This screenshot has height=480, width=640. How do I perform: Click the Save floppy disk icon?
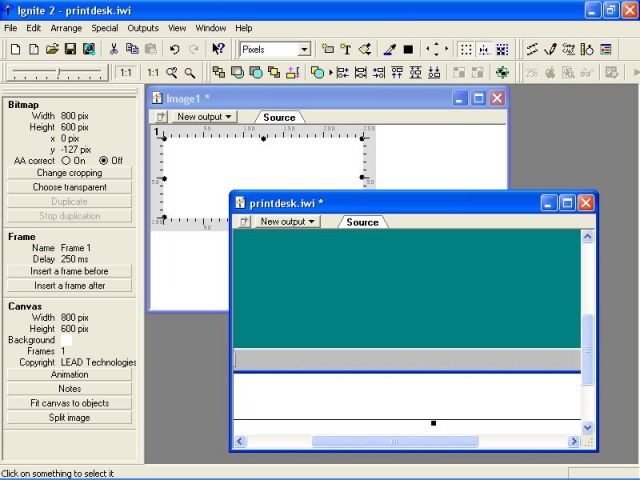pos(71,48)
